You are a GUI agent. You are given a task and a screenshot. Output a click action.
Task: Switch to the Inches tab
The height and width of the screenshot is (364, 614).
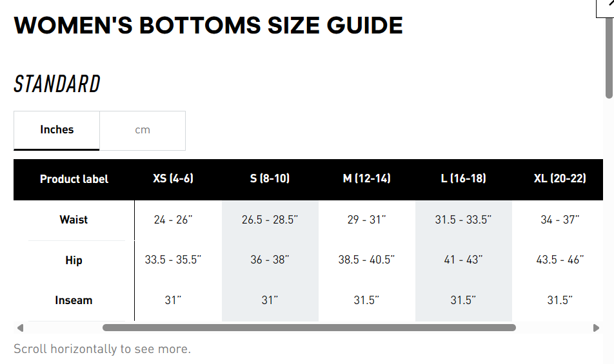pyautogui.click(x=57, y=130)
